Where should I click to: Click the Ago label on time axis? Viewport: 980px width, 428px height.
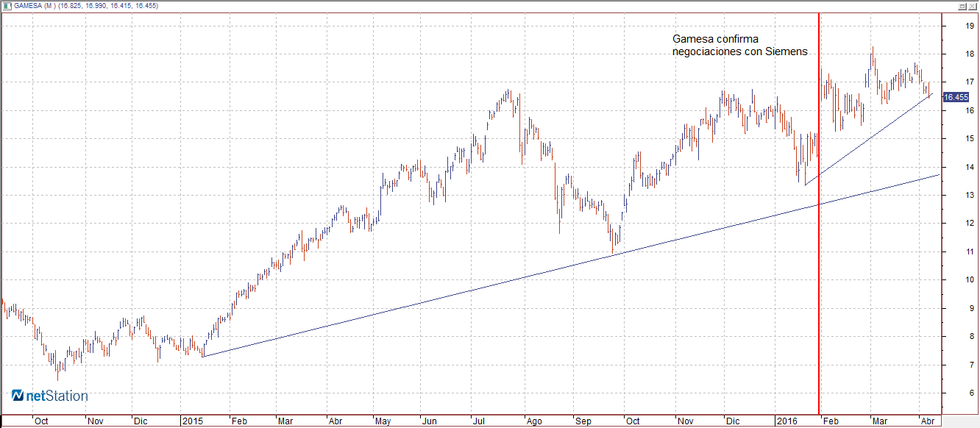point(533,421)
